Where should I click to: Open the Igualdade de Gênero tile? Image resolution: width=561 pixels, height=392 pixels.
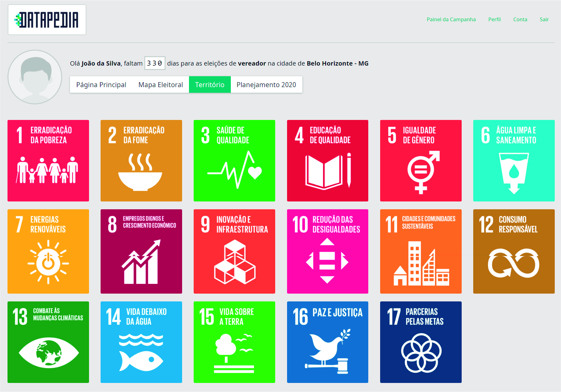tap(421, 161)
